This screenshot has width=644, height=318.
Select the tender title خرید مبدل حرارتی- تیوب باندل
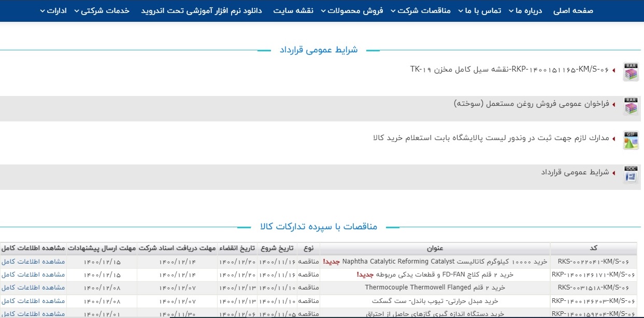(435, 301)
